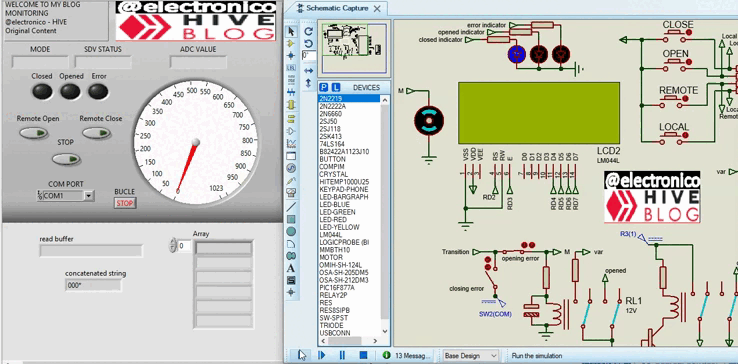The image size is (738, 364).
Task: Flip component vertically with Y-mirror
Action: pyautogui.click(x=309, y=83)
